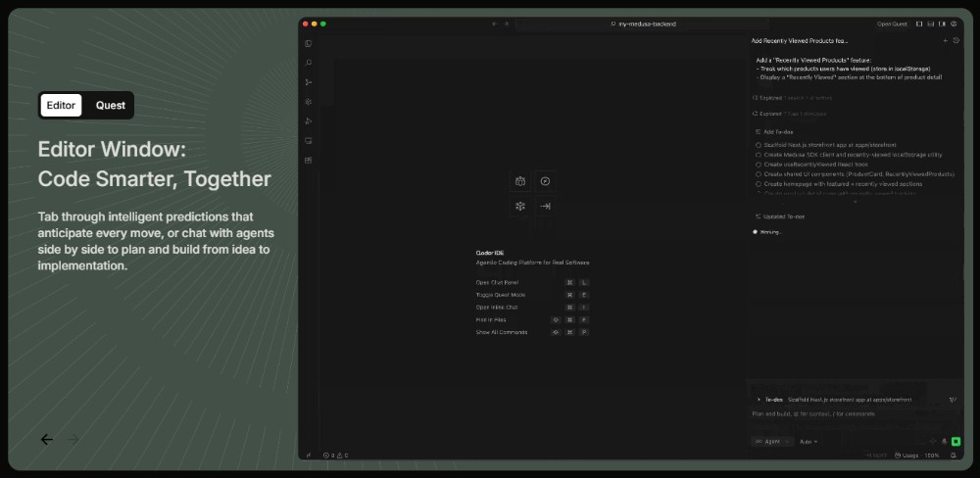Click the to-do progress counter 1/7

pos(953,400)
